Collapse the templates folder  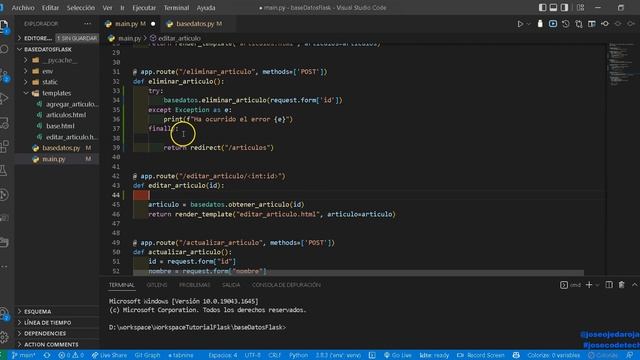57,93
